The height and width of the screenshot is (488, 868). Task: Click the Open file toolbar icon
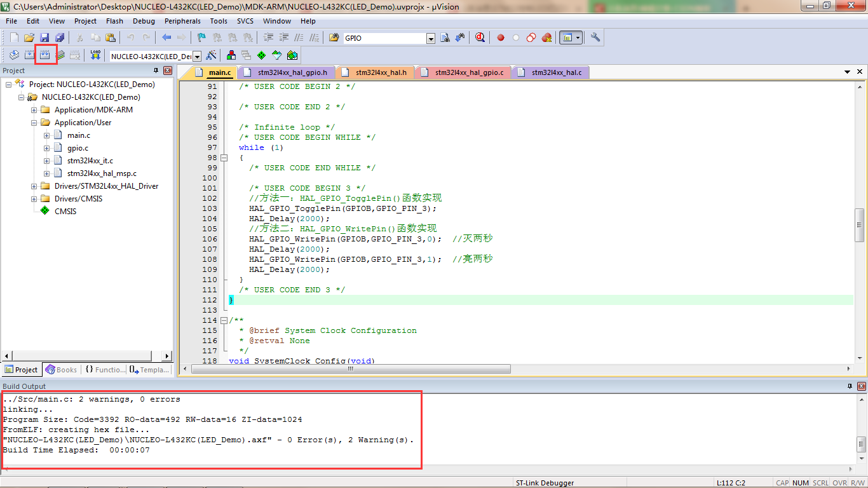pyautogui.click(x=29, y=38)
